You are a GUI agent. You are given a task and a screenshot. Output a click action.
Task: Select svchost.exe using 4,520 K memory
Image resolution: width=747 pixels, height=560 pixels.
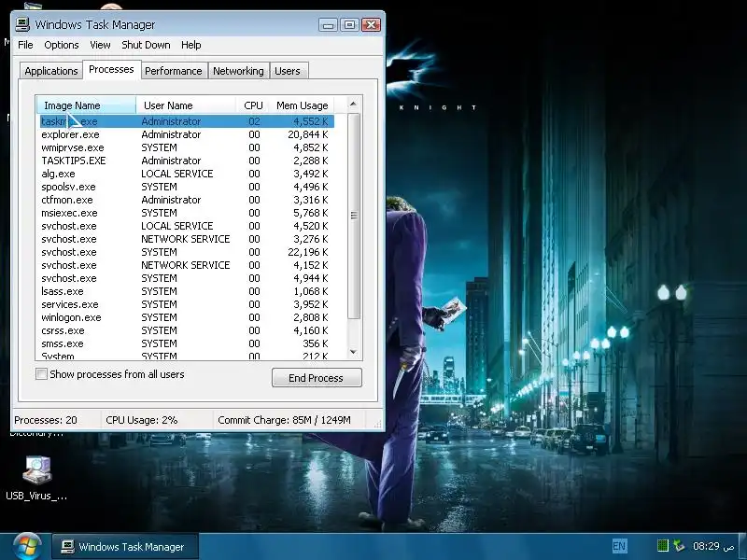[x=187, y=226]
